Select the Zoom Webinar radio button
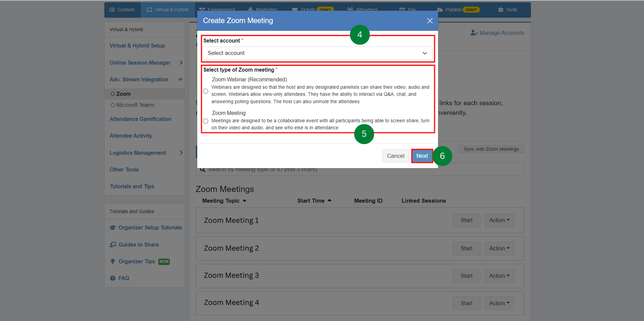This screenshot has height=321, width=644. click(205, 91)
